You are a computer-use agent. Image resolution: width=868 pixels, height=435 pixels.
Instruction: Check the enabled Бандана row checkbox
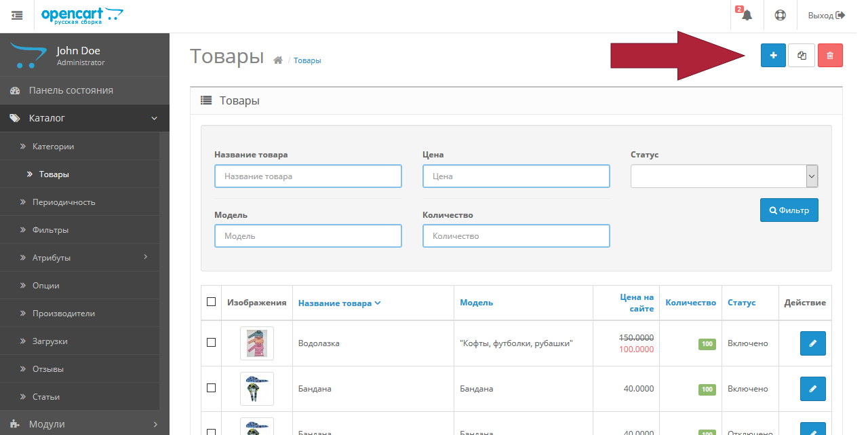click(x=211, y=388)
